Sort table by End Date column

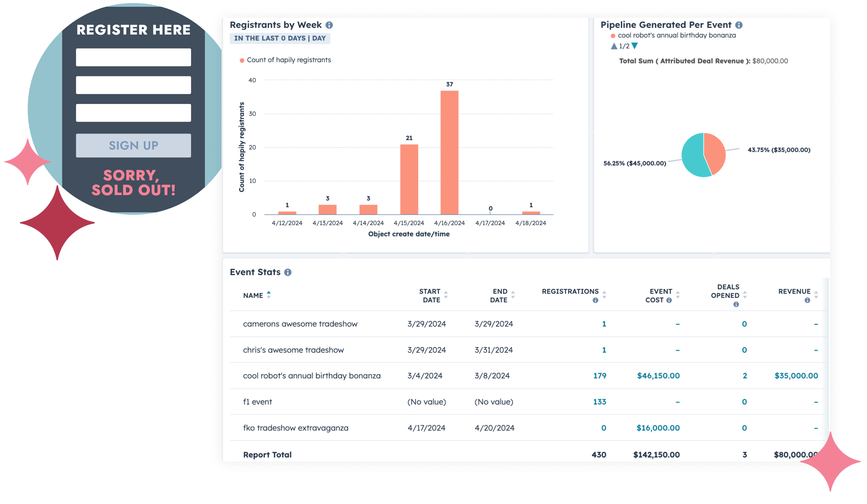pyautogui.click(x=513, y=295)
